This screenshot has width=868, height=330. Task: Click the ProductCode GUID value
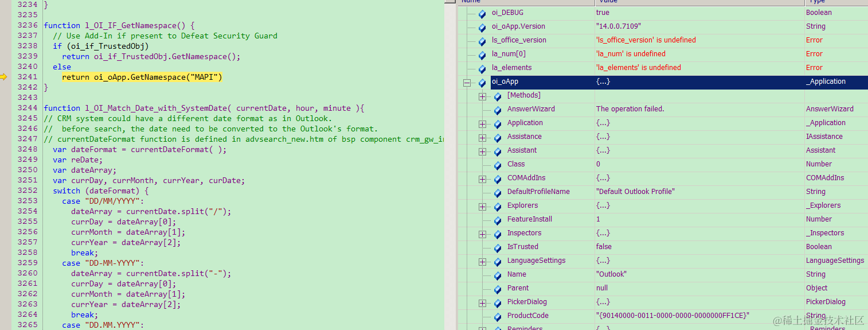(x=672, y=316)
